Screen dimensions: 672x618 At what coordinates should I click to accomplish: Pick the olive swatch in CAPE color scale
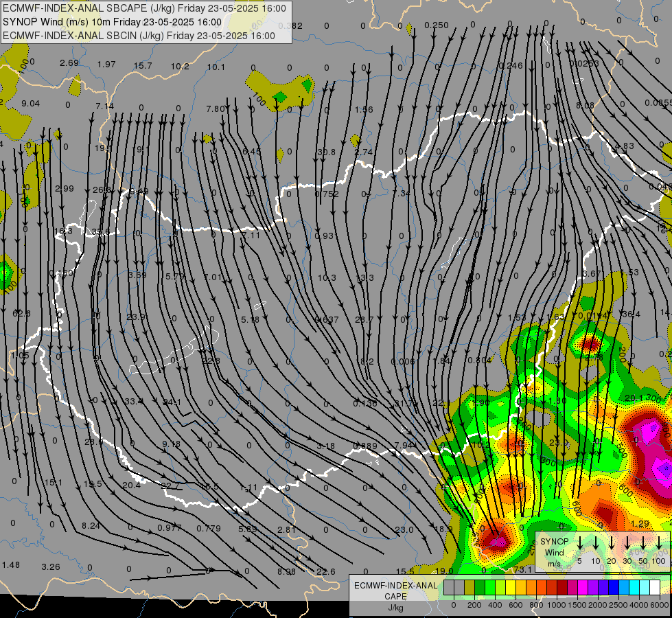pyautogui.click(x=470, y=588)
